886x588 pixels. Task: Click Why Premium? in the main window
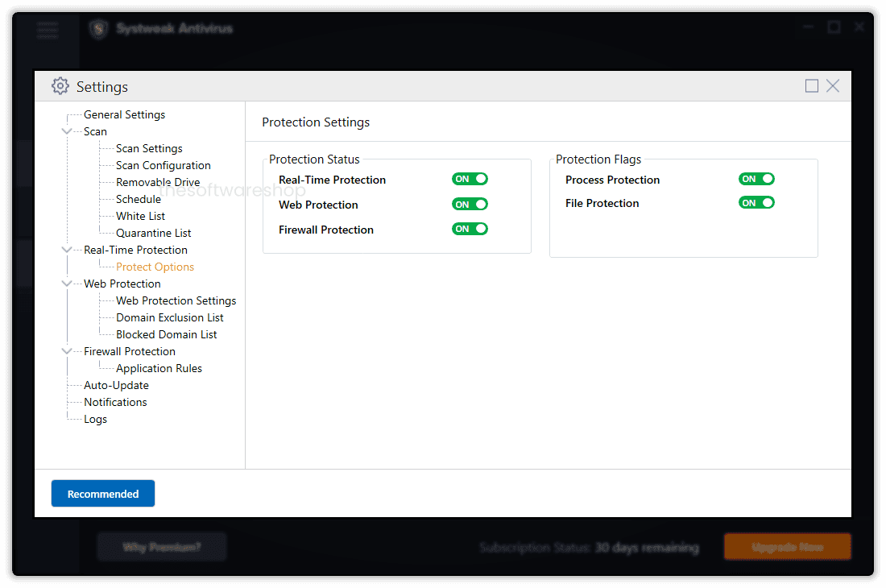coord(162,547)
